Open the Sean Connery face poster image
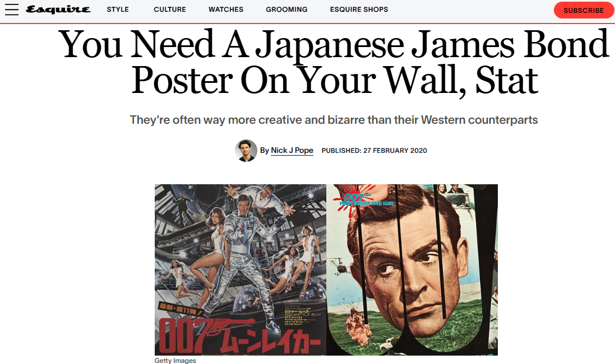Image resolution: width=615 pixels, height=364 pixels. point(412,269)
